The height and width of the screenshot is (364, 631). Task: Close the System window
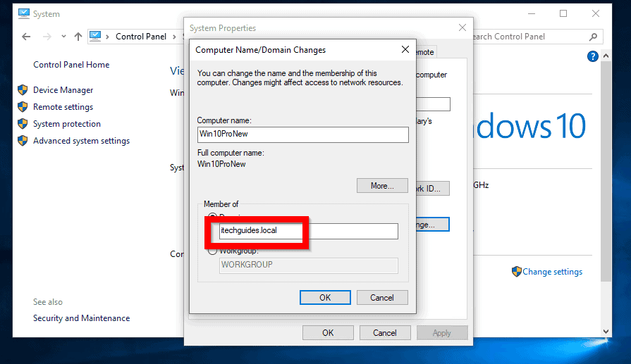[x=596, y=13]
